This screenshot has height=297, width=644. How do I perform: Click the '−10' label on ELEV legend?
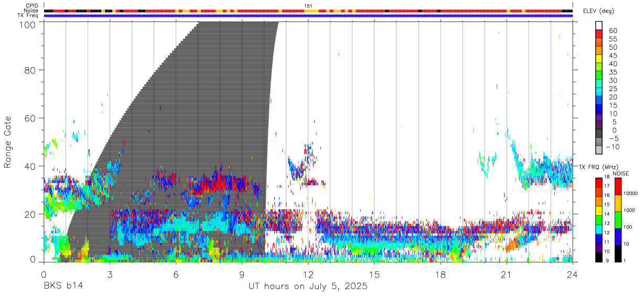pos(613,147)
